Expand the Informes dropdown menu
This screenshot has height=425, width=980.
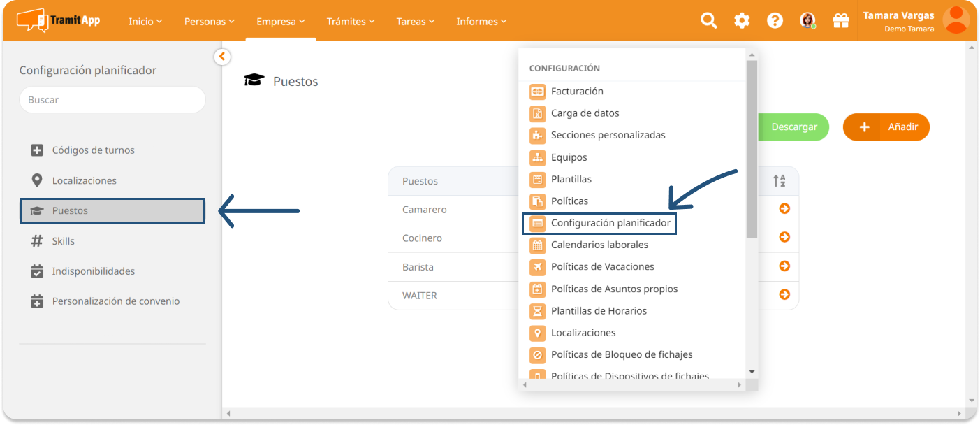(x=481, y=22)
